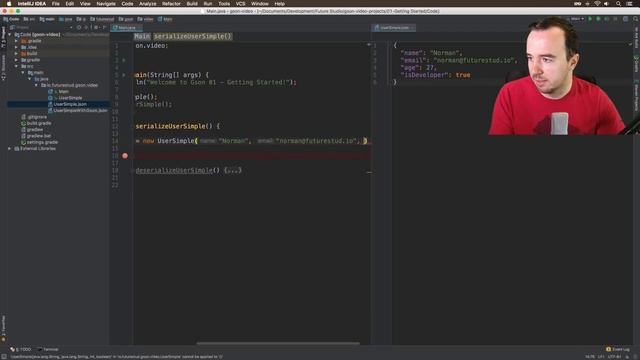Collapse the src folder

[x=16, y=66]
